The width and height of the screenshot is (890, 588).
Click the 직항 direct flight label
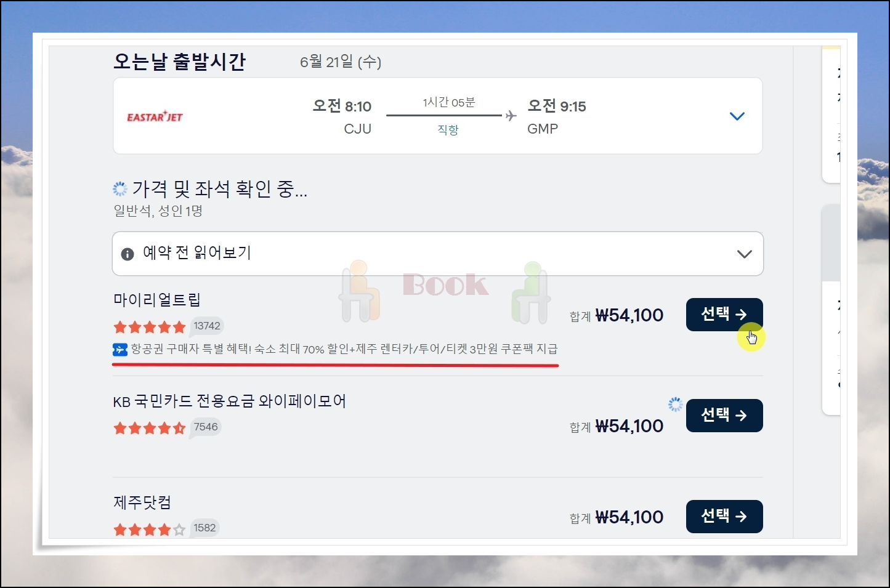pos(448,130)
